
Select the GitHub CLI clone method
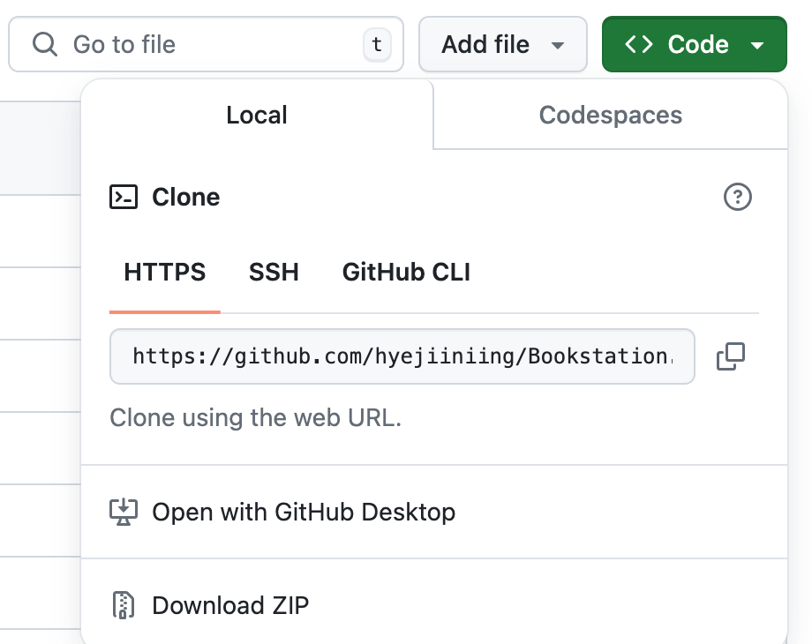pos(406,272)
